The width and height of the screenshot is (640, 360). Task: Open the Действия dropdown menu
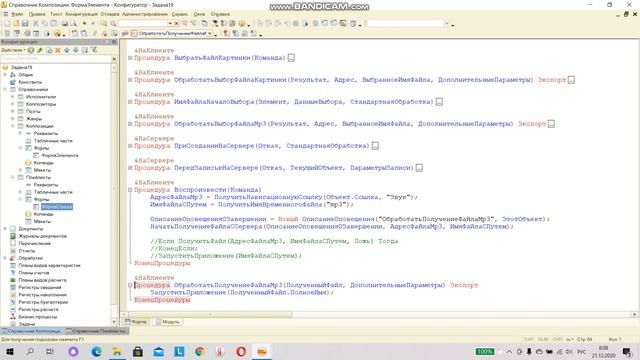click(x=13, y=50)
